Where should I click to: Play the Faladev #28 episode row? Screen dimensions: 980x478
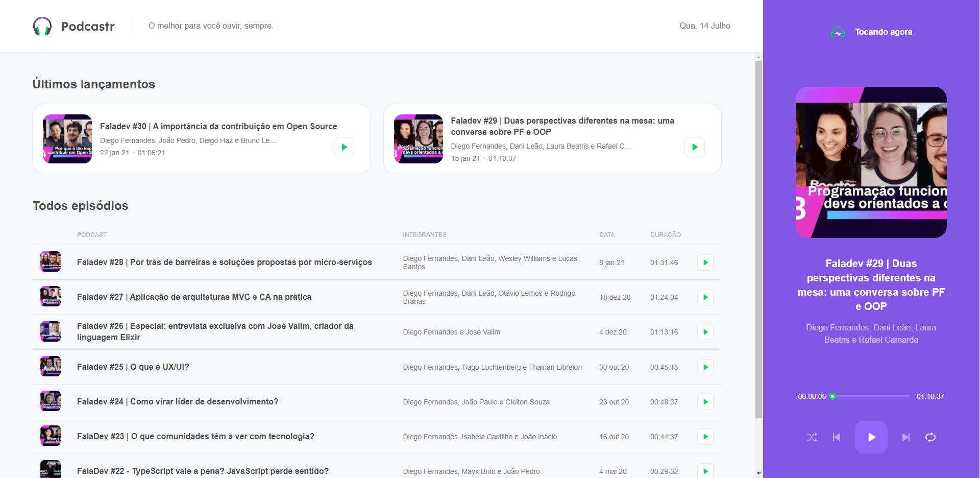(x=705, y=262)
